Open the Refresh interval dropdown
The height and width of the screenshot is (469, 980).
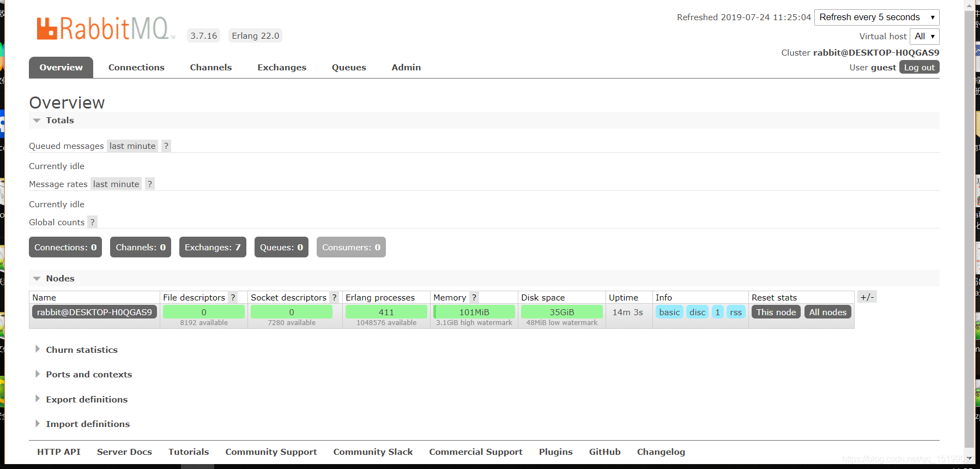click(877, 17)
